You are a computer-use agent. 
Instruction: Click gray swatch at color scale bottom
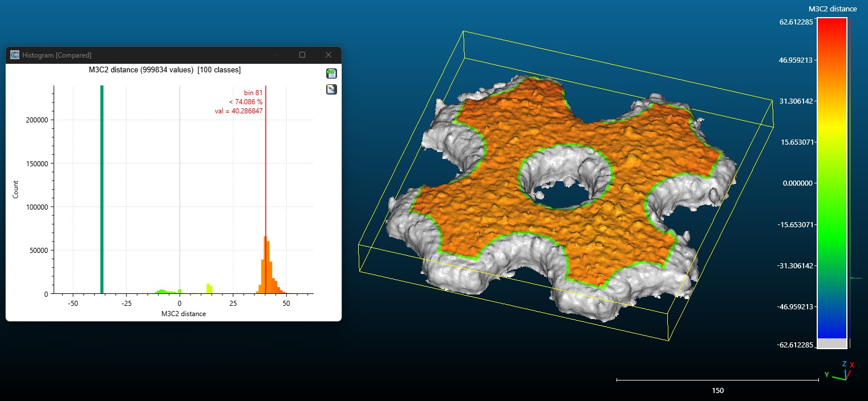point(832,343)
